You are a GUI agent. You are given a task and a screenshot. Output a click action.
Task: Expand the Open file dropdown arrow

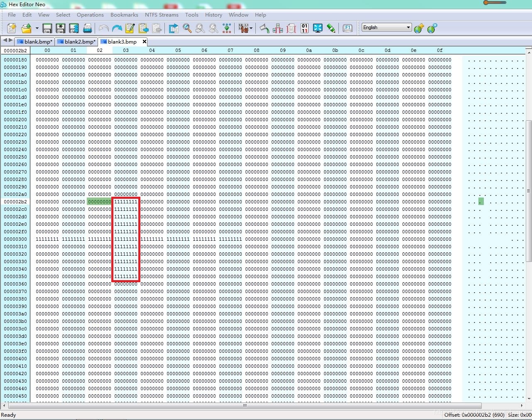click(x=37, y=28)
